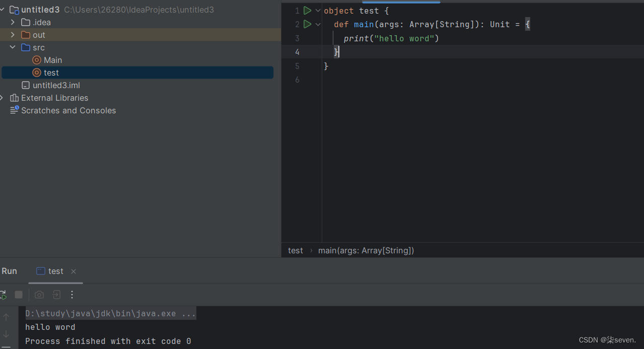
Task: Click test in the editor breadcrumb bar
Action: point(296,250)
